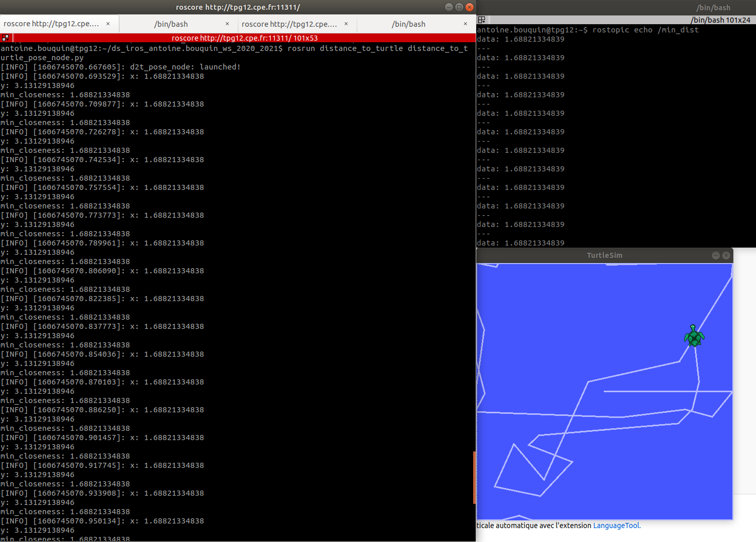Viewport: 756px width, 542px height.
Task: Minimize the TurtleSim window
Action: (x=715, y=255)
